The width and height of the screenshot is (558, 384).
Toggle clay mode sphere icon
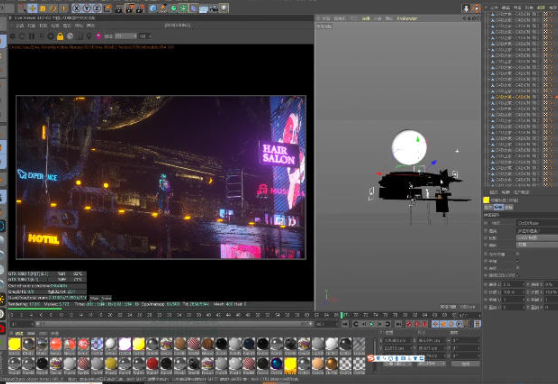point(70,36)
